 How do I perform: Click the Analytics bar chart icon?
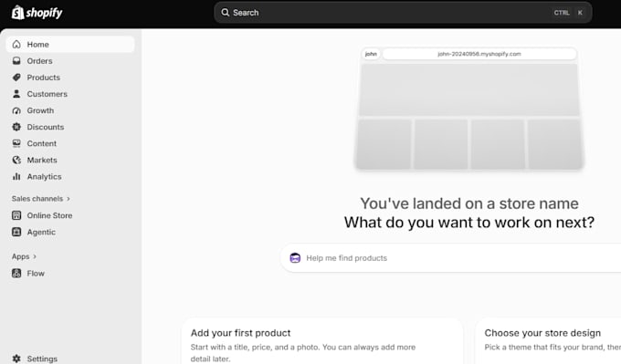click(x=16, y=176)
